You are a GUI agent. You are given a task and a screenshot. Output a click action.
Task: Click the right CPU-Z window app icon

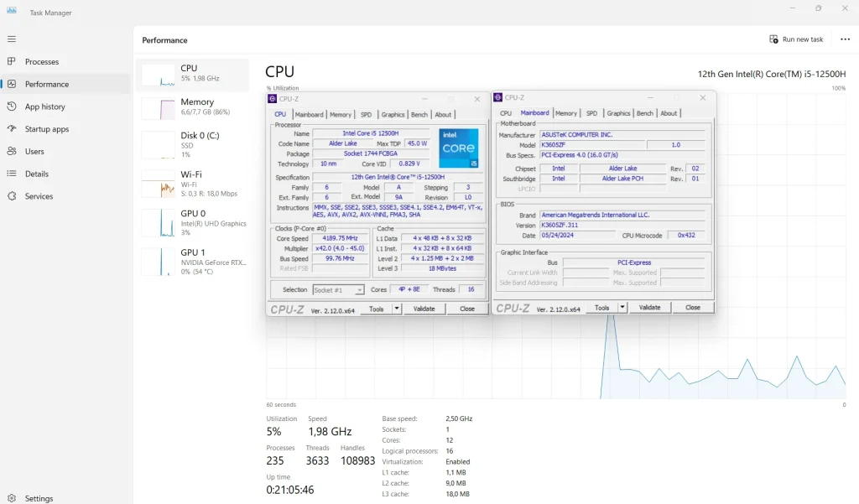pos(498,97)
